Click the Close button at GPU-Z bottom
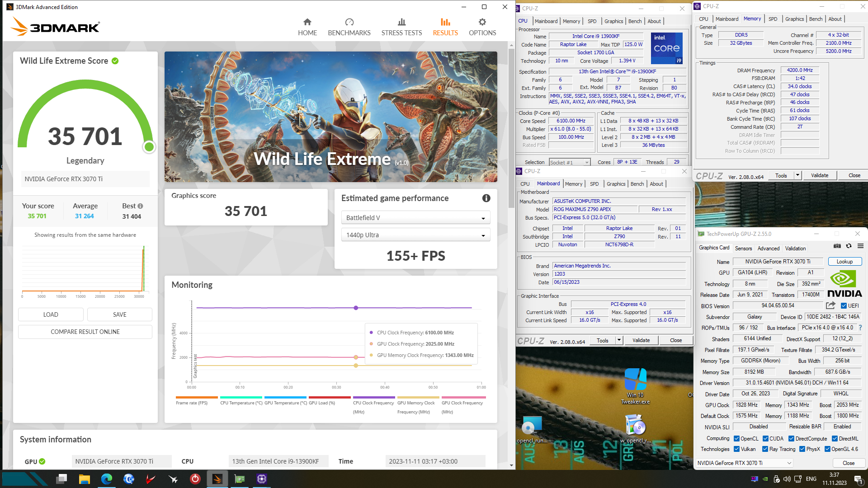Image resolution: width=868 pixels, height=488 pixels. click(849, 463)
